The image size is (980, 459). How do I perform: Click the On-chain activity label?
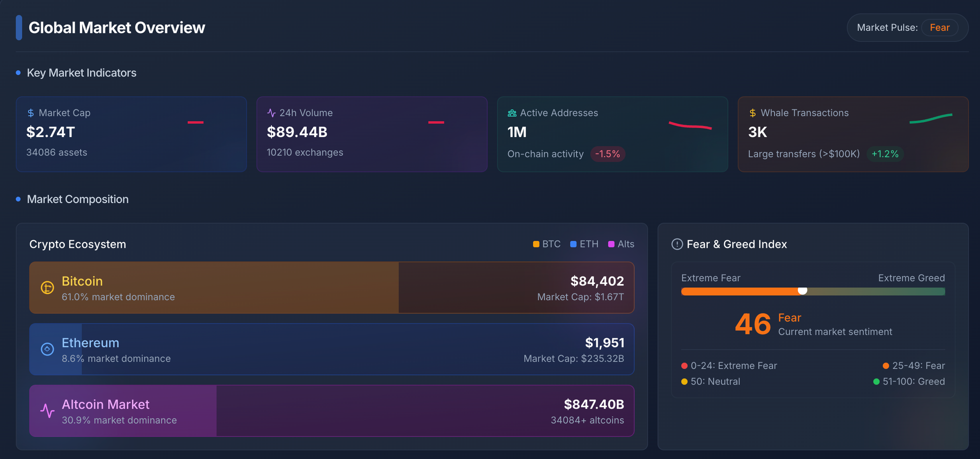[x=545, y=154]
